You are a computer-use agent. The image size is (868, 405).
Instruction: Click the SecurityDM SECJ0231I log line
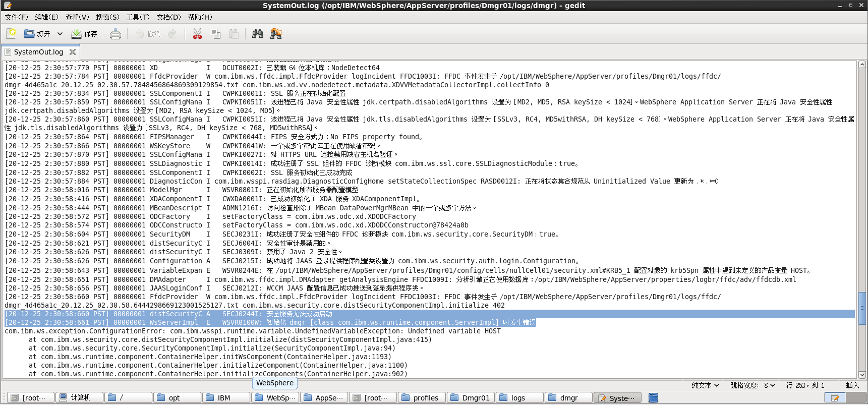point(282,234)
